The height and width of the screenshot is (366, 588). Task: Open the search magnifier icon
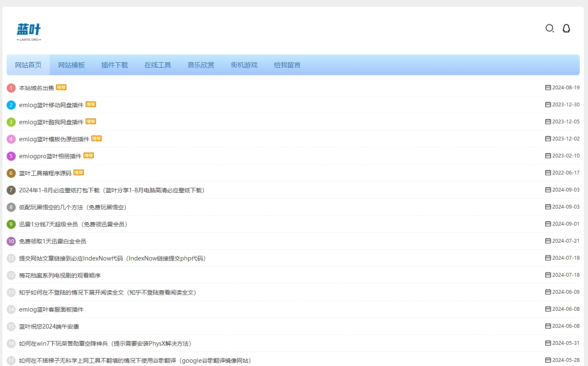(x=550, y=28)
